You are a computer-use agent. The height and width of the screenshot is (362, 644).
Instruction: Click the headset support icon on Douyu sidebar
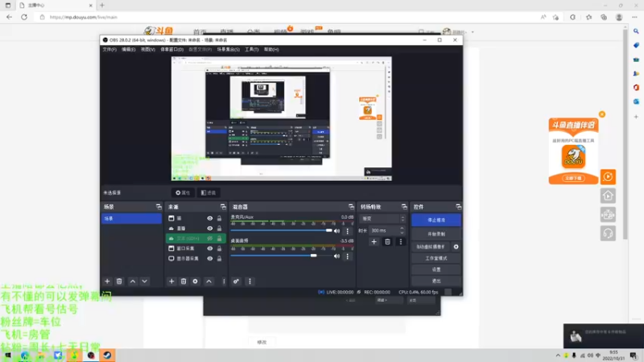coord(609,233)
